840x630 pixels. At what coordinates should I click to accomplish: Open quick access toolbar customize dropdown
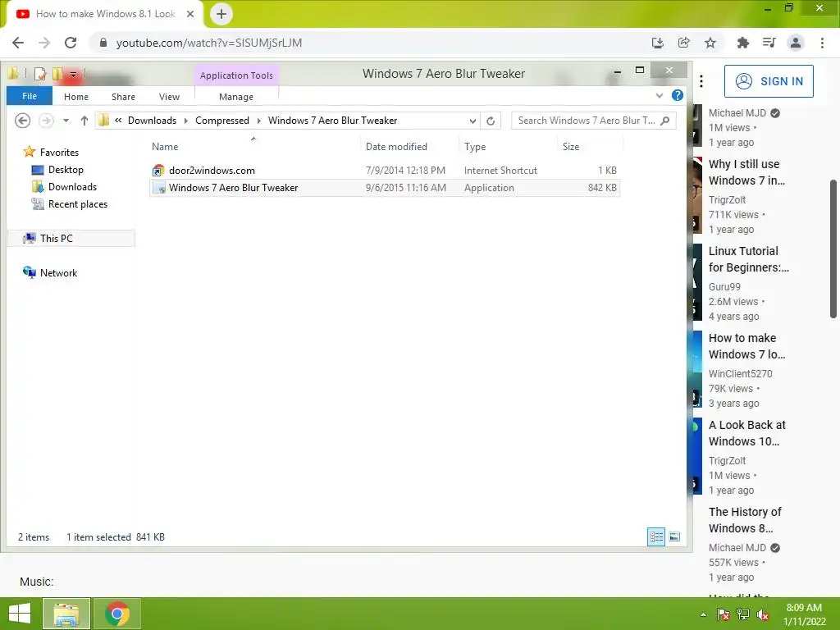[x=73, y=75]
